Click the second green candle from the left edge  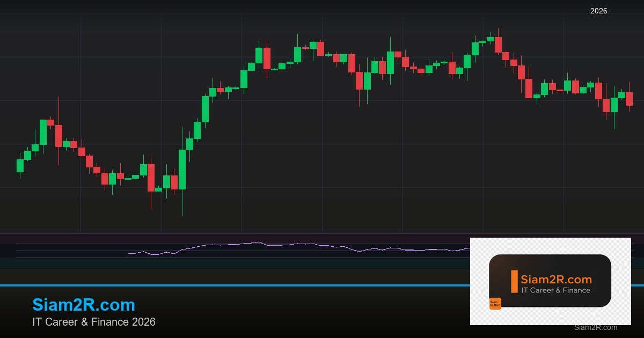coord(27,155)
